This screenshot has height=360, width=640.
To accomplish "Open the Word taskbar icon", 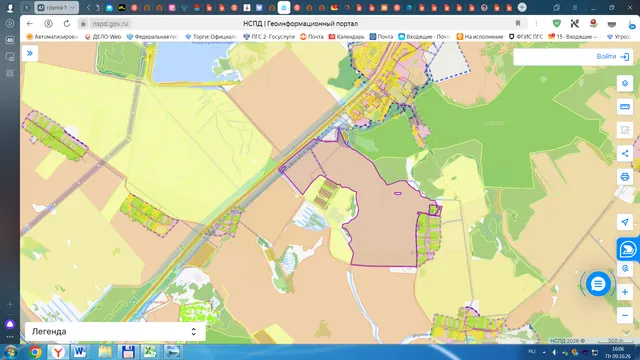I will coord(80,352).
